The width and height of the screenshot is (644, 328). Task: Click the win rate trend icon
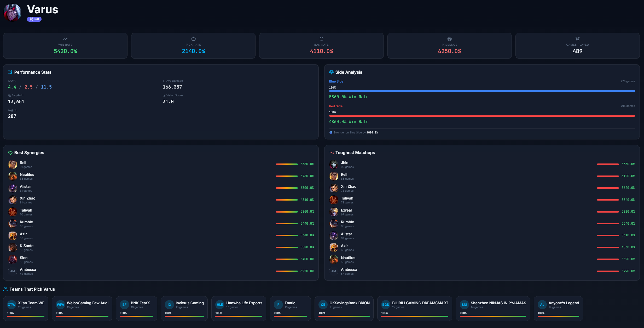(65, 39)
